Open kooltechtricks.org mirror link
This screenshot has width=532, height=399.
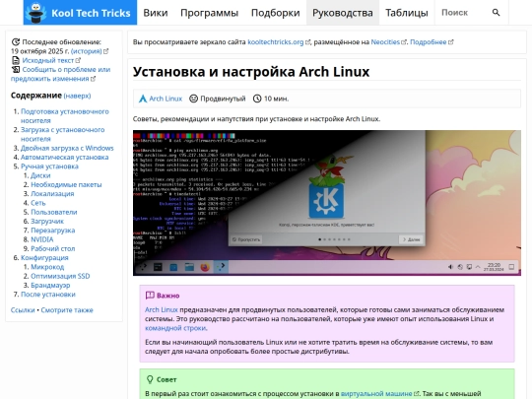276,42
